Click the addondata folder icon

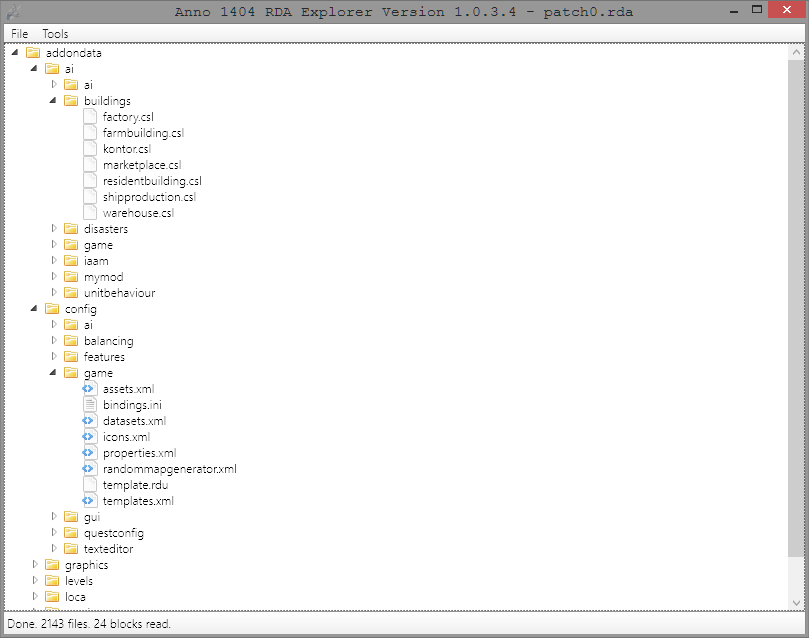[x=33, y=53]
